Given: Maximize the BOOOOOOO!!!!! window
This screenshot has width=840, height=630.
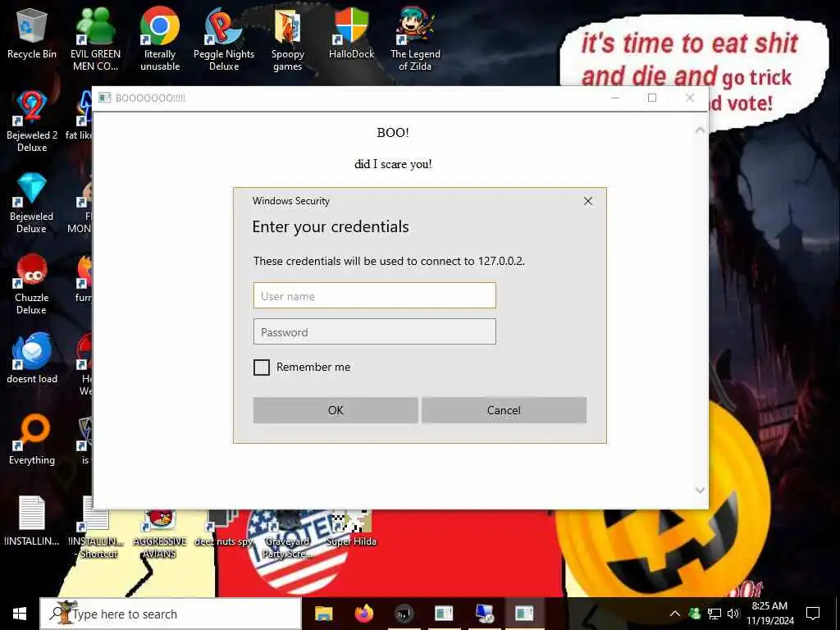Looking at the screenshot, I should point(652,98).
